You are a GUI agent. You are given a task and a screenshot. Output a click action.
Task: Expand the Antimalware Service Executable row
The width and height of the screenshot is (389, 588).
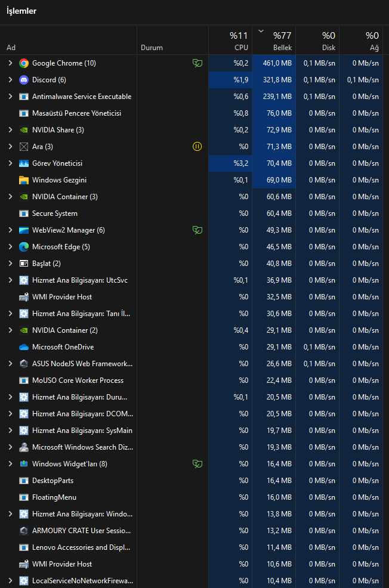pos(11,97)
